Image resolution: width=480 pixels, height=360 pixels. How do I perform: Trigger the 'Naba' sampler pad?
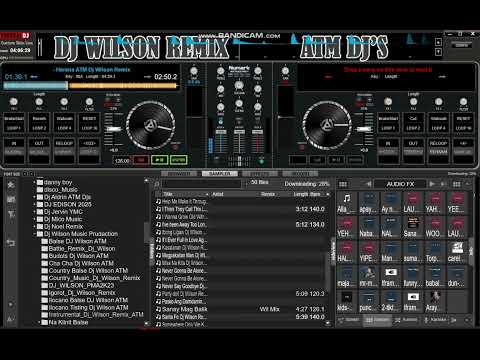(368, 227)
